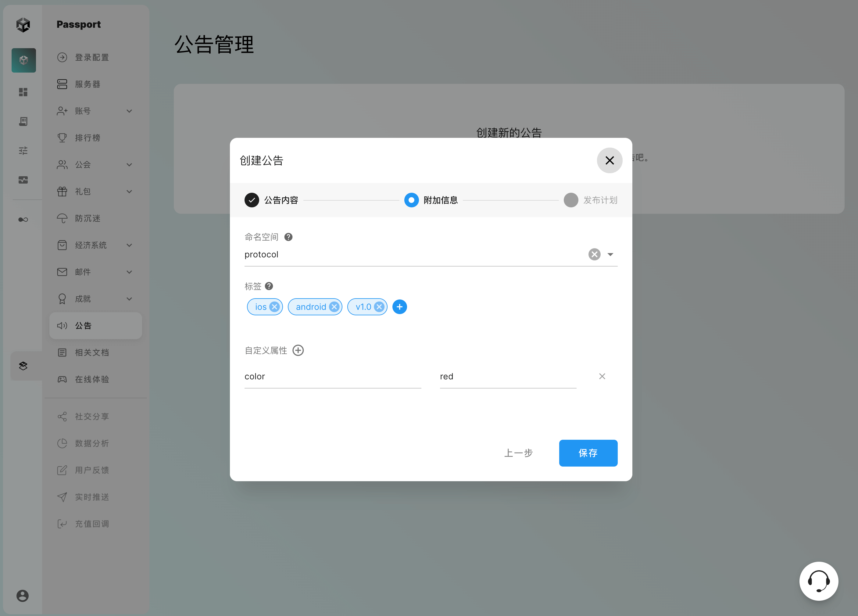The height and width of the screenshot is (616, 858).
Task: Open 服务器 in the sidebar
Action: click(x=88, y=84)
